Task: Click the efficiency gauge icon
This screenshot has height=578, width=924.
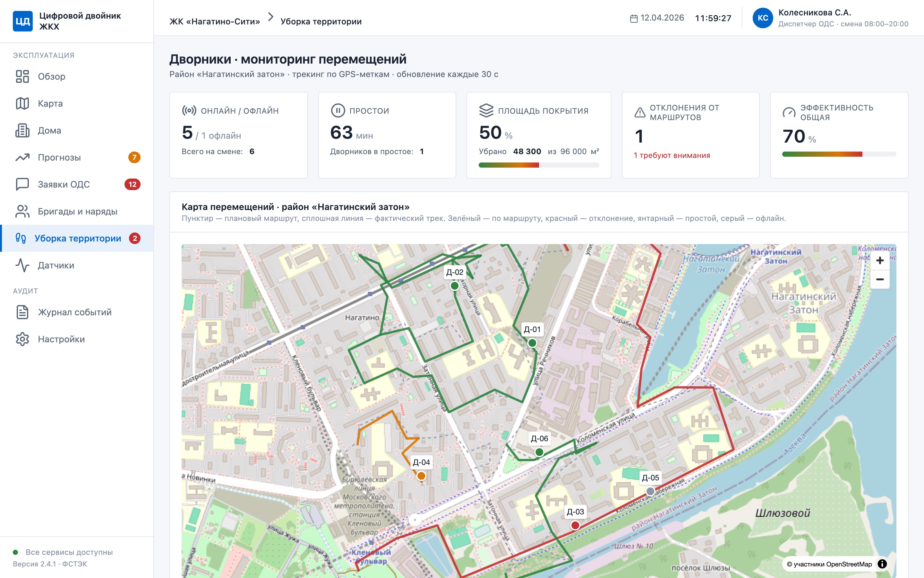Action: click(789, 113)
